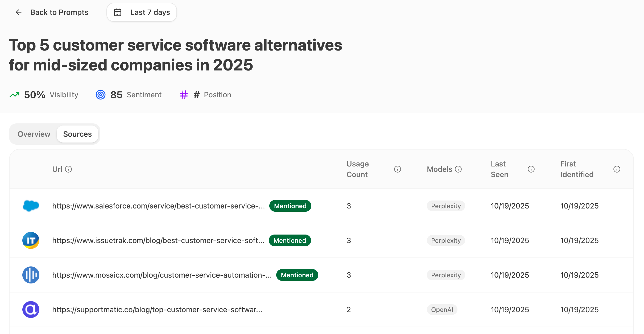The image size is (644, 334).
Task: Click the Mosaicx favicon
Action: [x=31, y=275]
